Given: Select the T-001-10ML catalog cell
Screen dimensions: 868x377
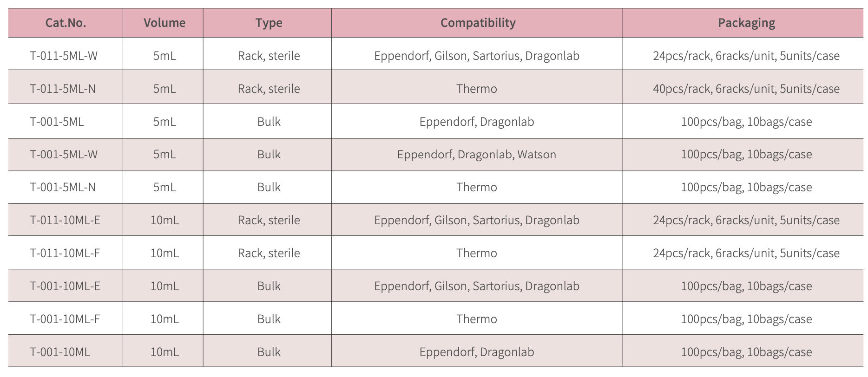Looking at the screenshot, I should [x=60, y=352].
